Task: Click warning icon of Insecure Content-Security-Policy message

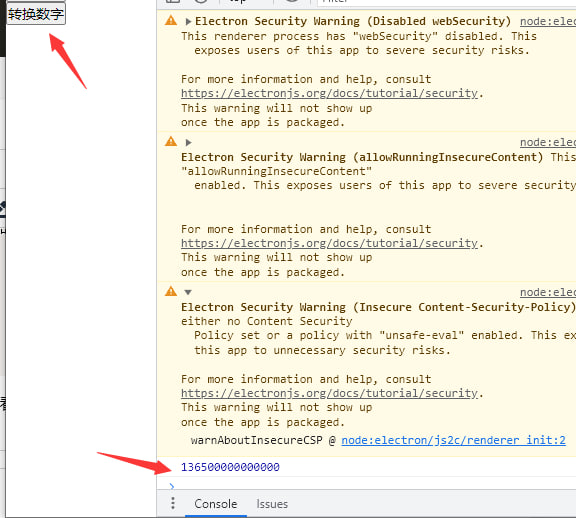Action: pos(171,291)
